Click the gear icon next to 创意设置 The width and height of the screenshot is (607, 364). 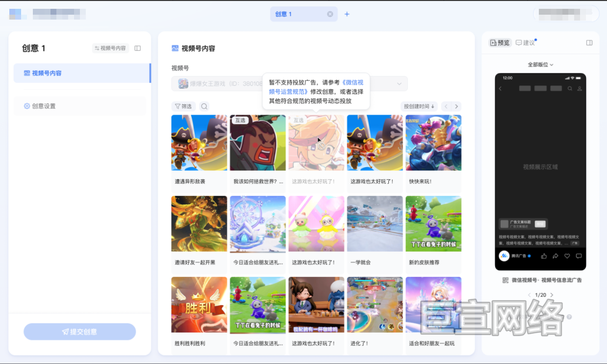click(x=27, y=106)
